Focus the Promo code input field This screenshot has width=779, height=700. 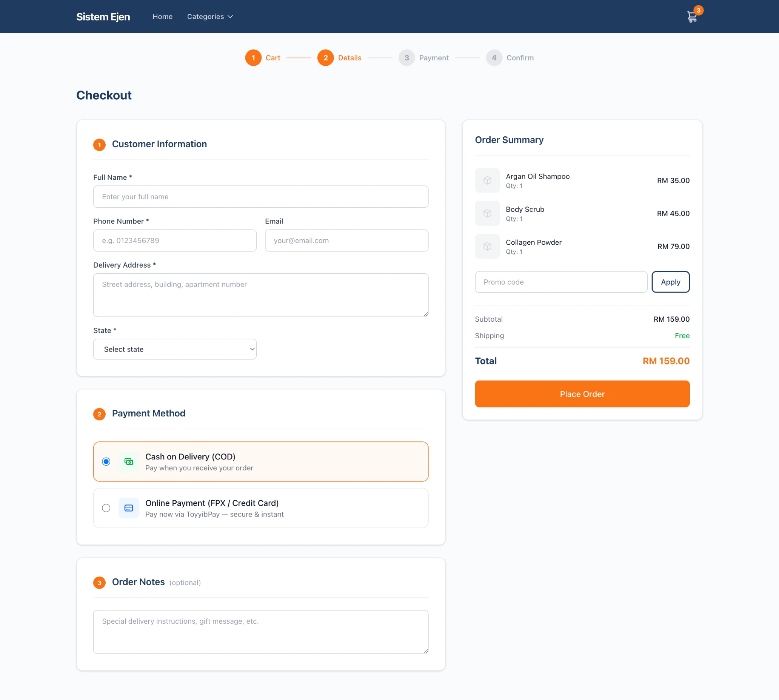click(x=561, y=282)
